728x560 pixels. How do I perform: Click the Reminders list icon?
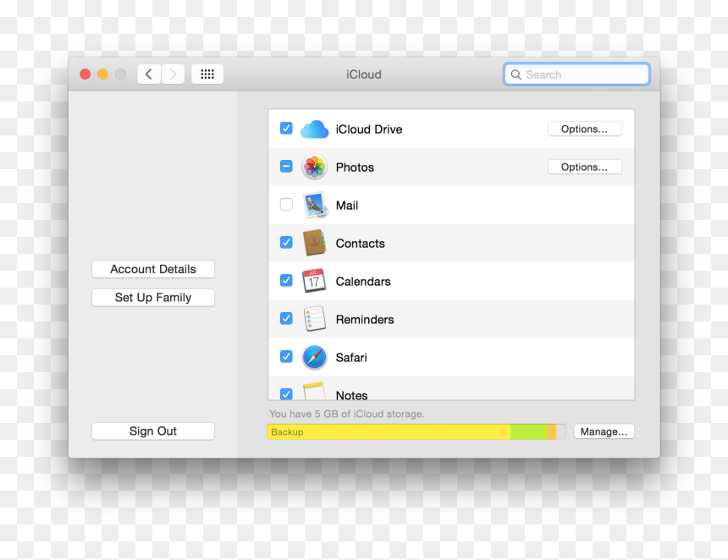314,319
